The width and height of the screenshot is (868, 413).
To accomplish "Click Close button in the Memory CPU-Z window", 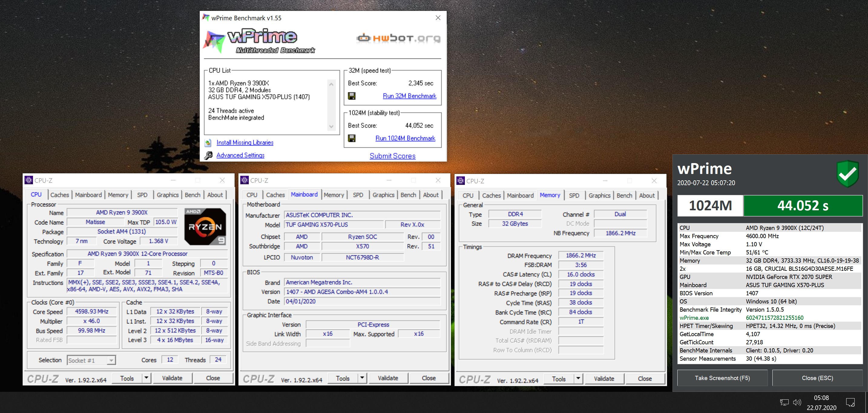I will (645, 379).
